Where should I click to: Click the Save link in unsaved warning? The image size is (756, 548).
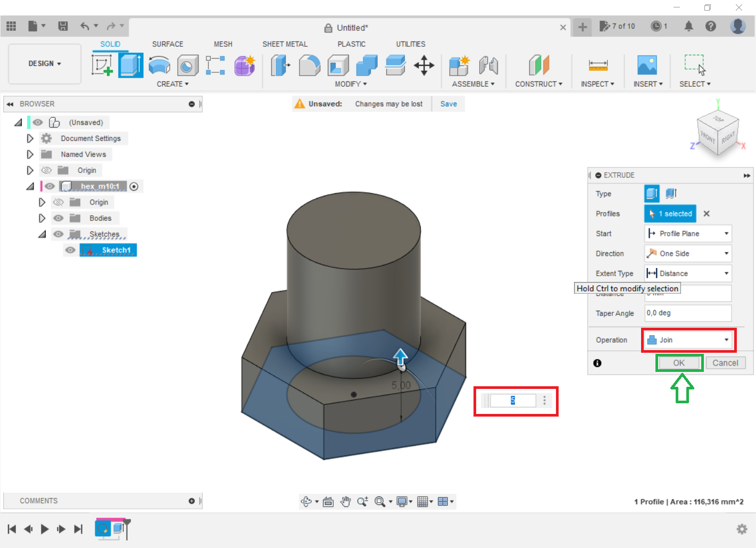pos(448,104)
